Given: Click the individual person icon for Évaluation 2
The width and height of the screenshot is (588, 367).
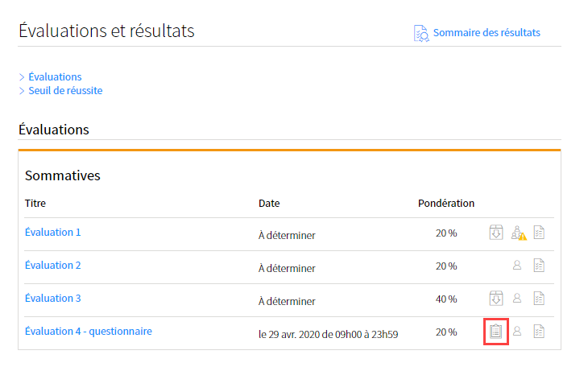Looking at the screenshot, I should pyautogui.click(x=517, y=265).
